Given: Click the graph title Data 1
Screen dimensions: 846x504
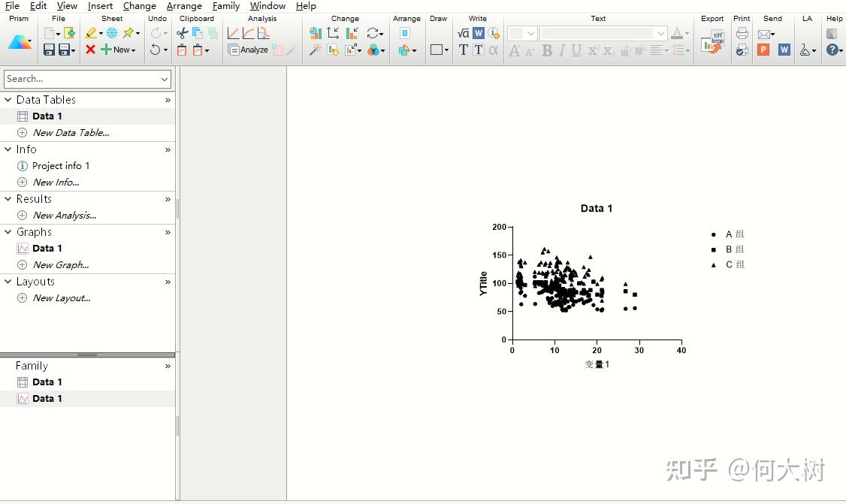Looking at the screenshot, I should coord(597,208).
